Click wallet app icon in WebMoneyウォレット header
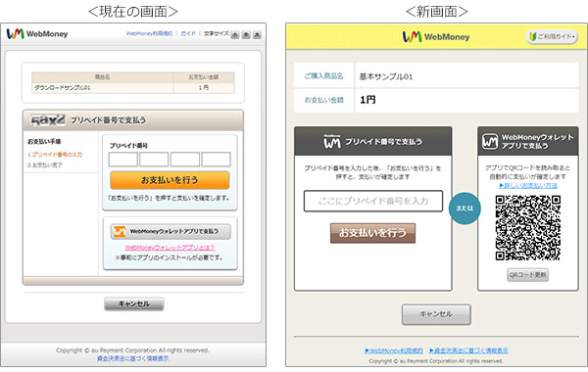Screen dimensions: 588x372 coord(490,142)
